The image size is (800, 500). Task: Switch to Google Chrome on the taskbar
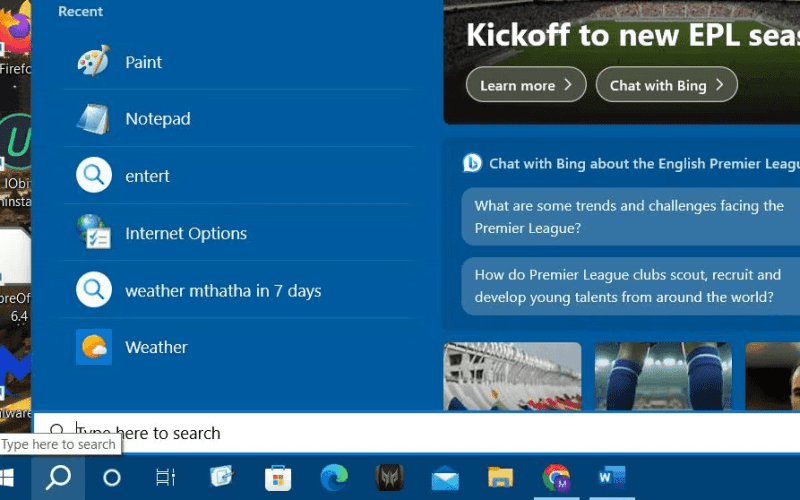click(x=557, y=478)
